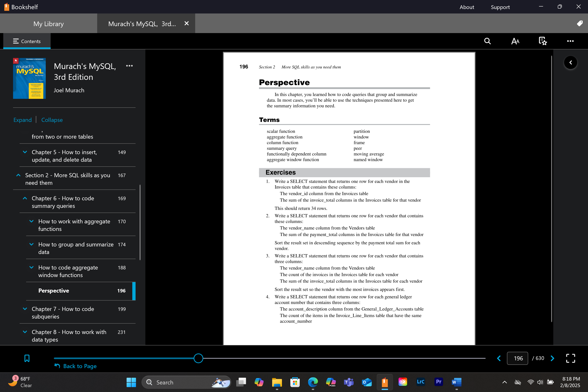588x392 pixels.
Task: Click the Bookshelf logo icon
Action: point(7,7)
